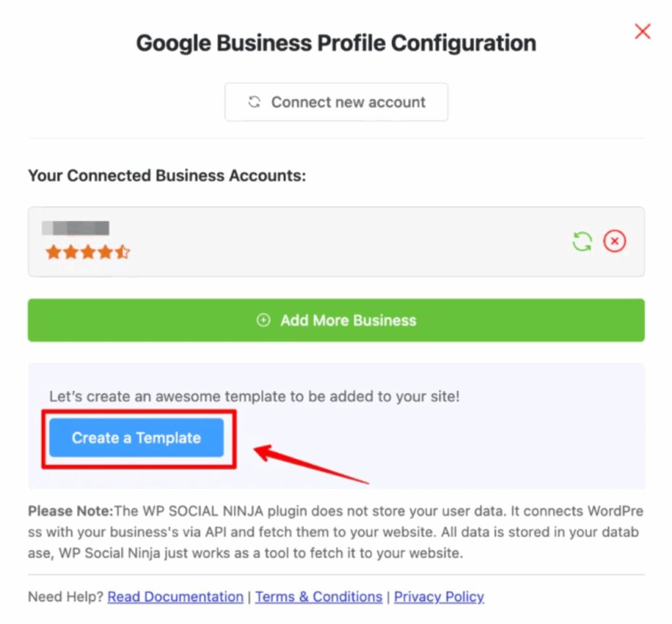
Task: Click the awesome template prompt sentence
Action: tap(255, 396)
